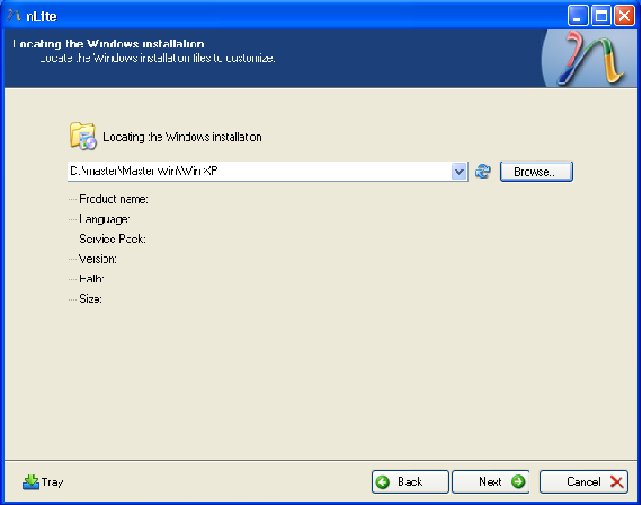The image size is (641, 505).
Task: Open the installation path dropdown arrow
Action: (459, 171)
